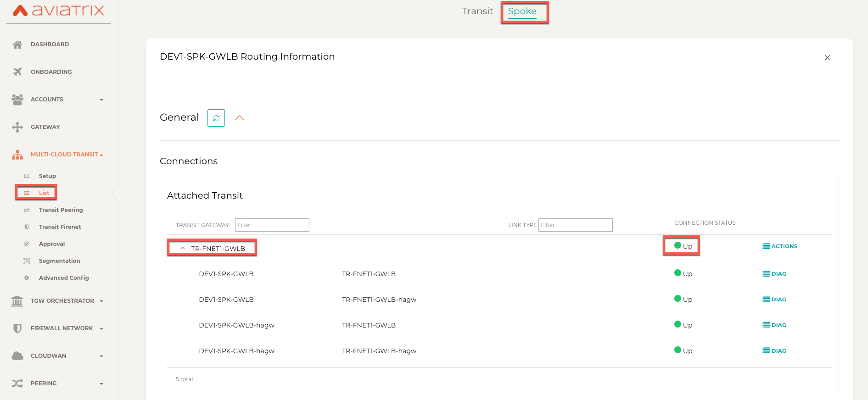
Task: Switch to the Transit tab
Action: coord(477,11)
